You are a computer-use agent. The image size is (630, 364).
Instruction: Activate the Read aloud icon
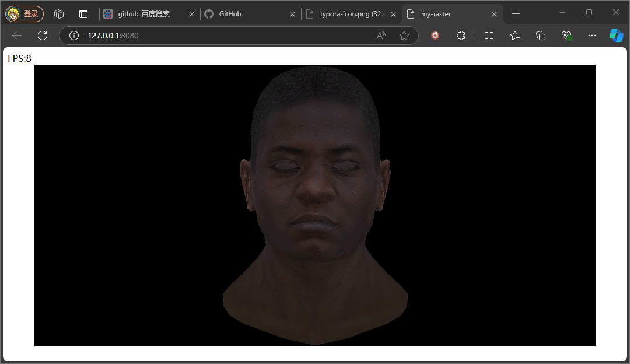pyautogui.click(x=381, y=36)
